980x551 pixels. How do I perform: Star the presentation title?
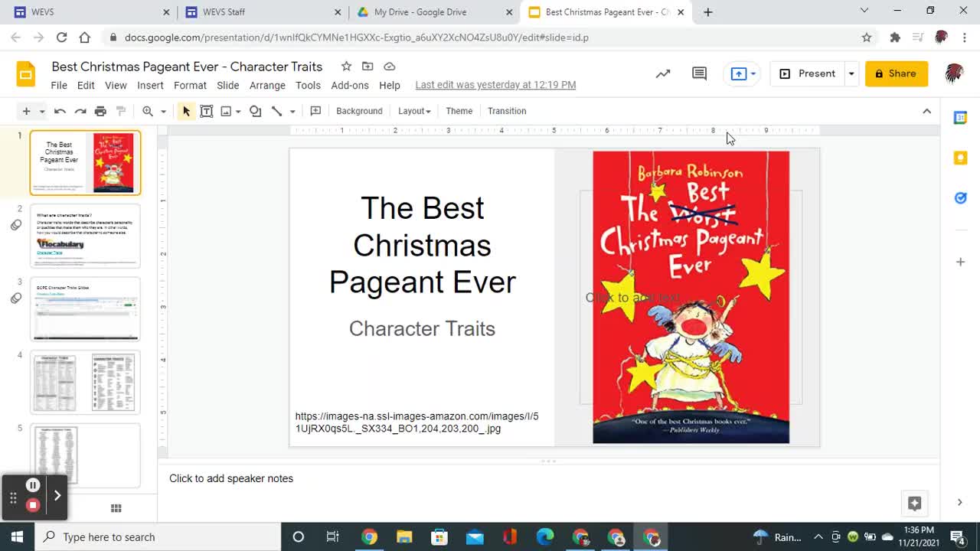pos(346,67)
